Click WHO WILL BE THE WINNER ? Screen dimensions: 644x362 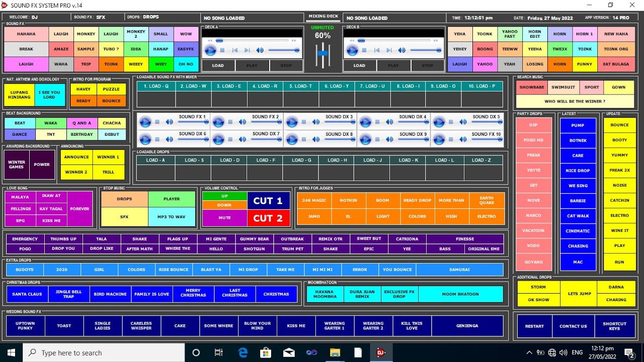pyautogui.click(x=575, y=102)
